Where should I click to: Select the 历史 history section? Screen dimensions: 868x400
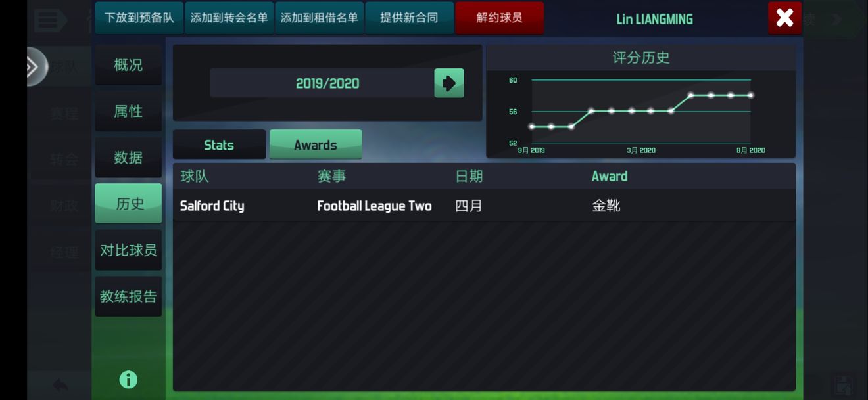click(x=128, y=204)
